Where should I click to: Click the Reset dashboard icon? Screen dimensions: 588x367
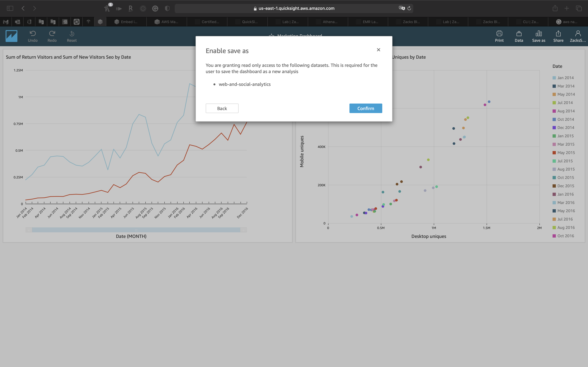click(x=72, y=33)
